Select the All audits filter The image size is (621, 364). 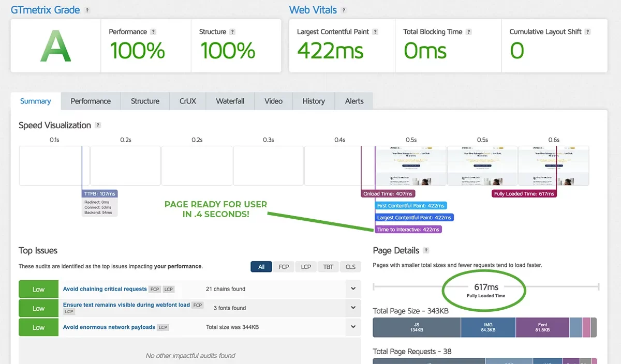(261, 267)
